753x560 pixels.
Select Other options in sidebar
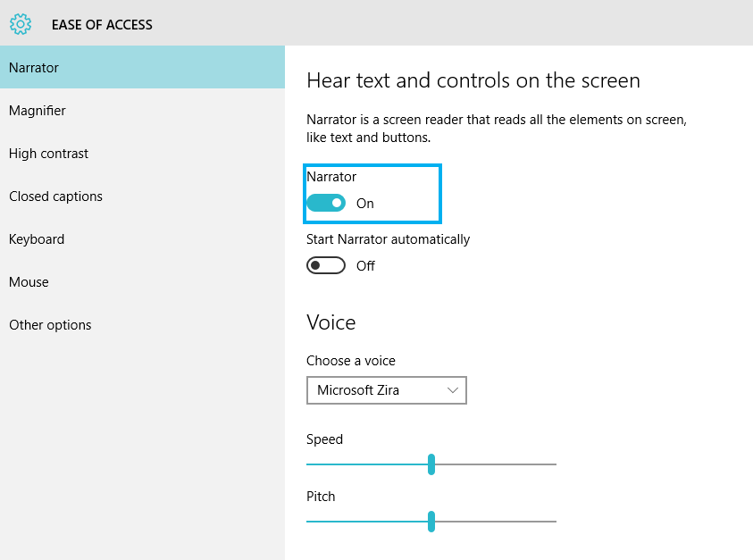tap(142, 325)
